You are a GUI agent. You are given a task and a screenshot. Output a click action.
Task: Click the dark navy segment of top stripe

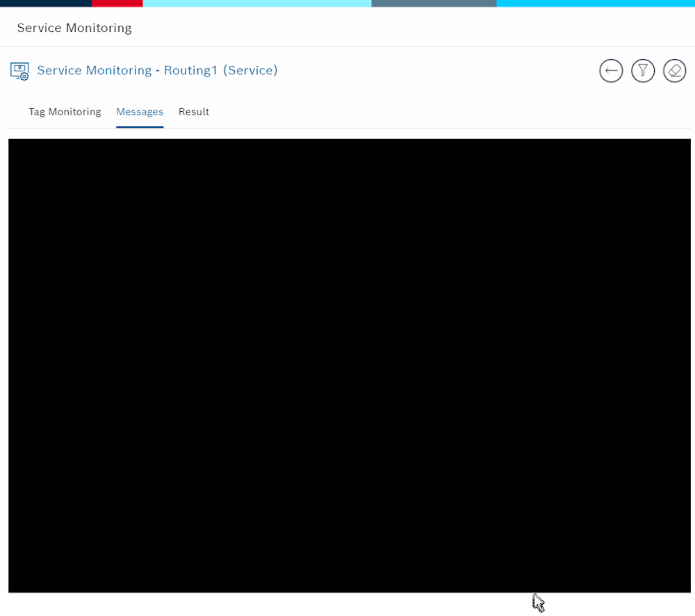tap(45, 3)
